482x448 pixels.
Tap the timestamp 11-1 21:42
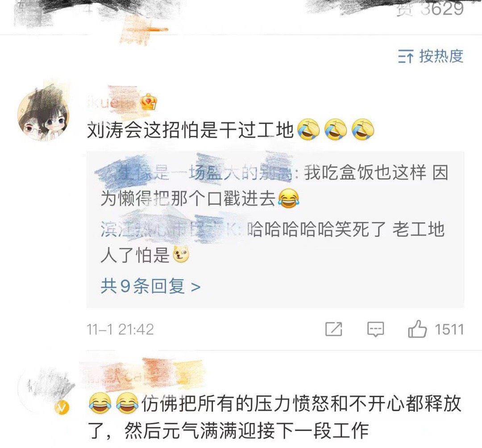tap(120, 330)
